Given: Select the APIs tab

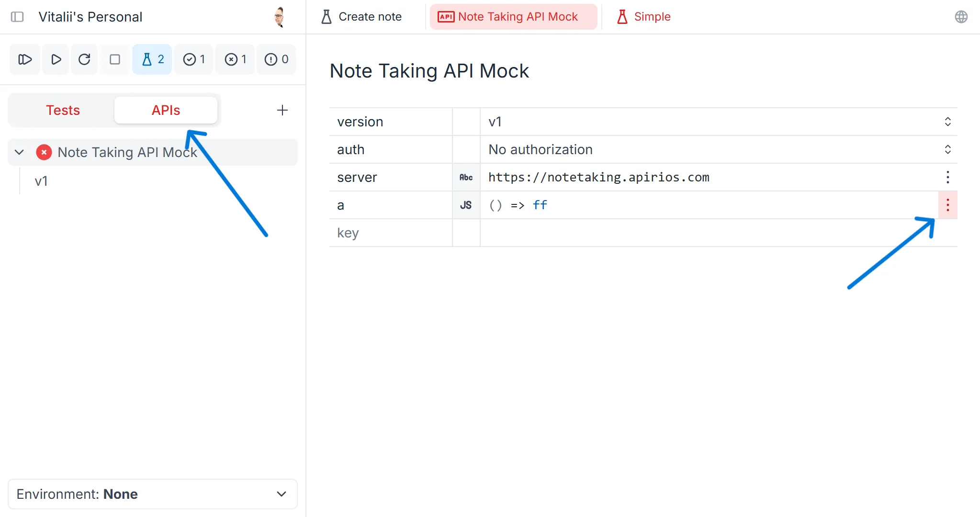Looking at the screenshot, I should [x=165, y=110].
